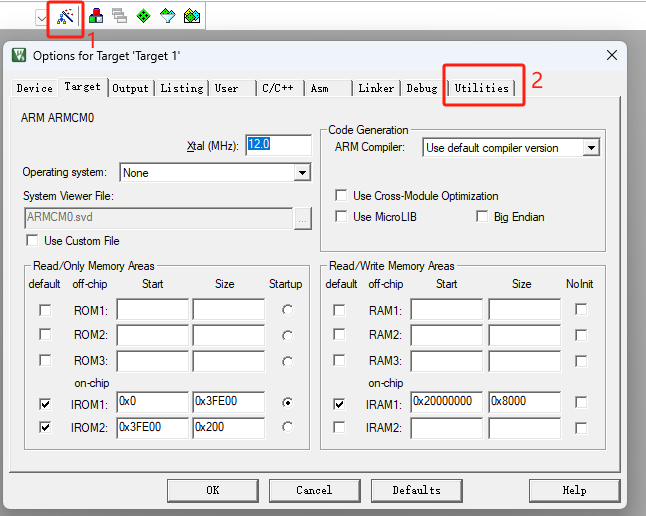Click the System Viewer File ARMCM0.svd field
This screenshot has height=516, width=646.
point(158,218)
